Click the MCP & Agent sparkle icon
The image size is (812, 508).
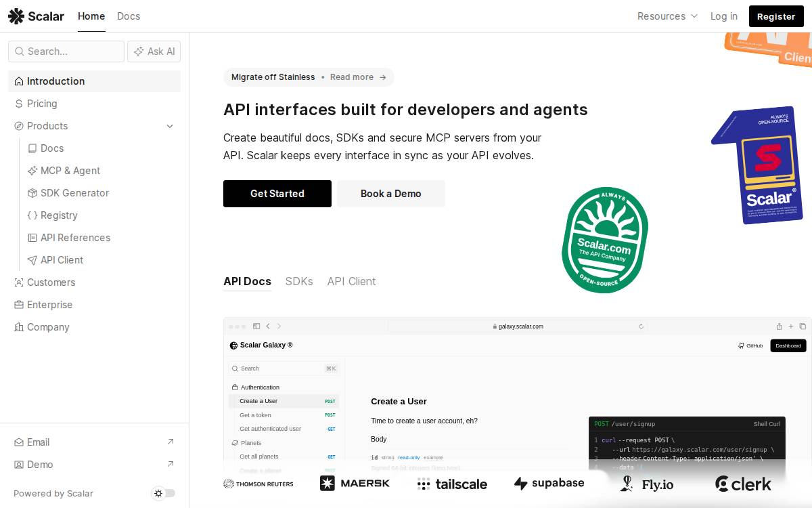point(32,171)
